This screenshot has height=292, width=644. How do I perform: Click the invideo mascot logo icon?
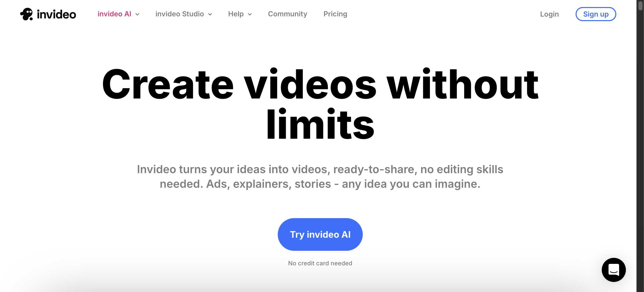[x=26, y=14]
